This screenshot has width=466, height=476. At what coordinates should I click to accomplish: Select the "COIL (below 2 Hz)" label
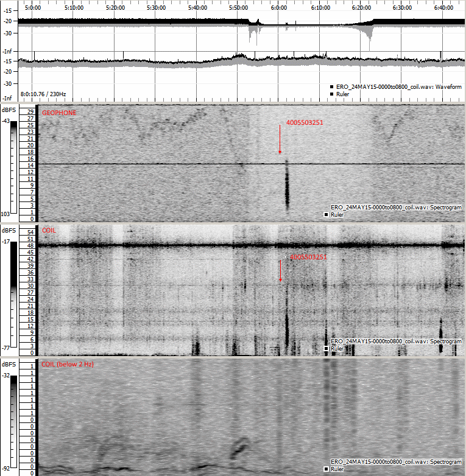(67, 364)
